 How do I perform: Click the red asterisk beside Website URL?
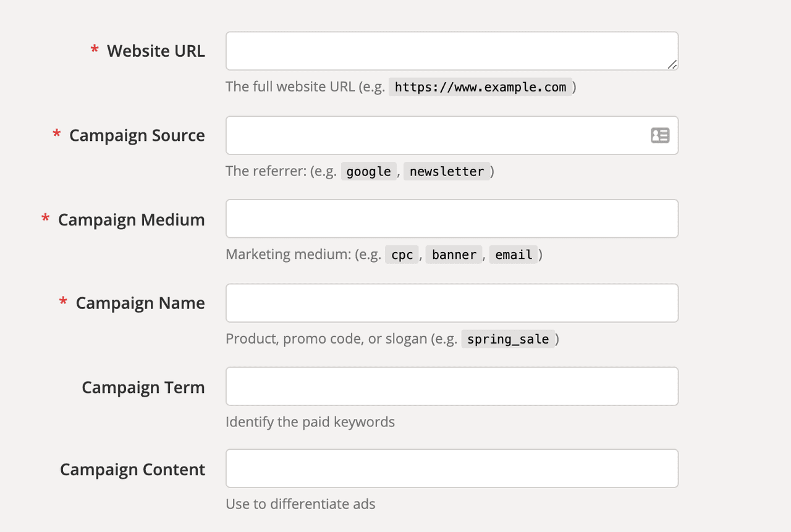pos(95,51)
